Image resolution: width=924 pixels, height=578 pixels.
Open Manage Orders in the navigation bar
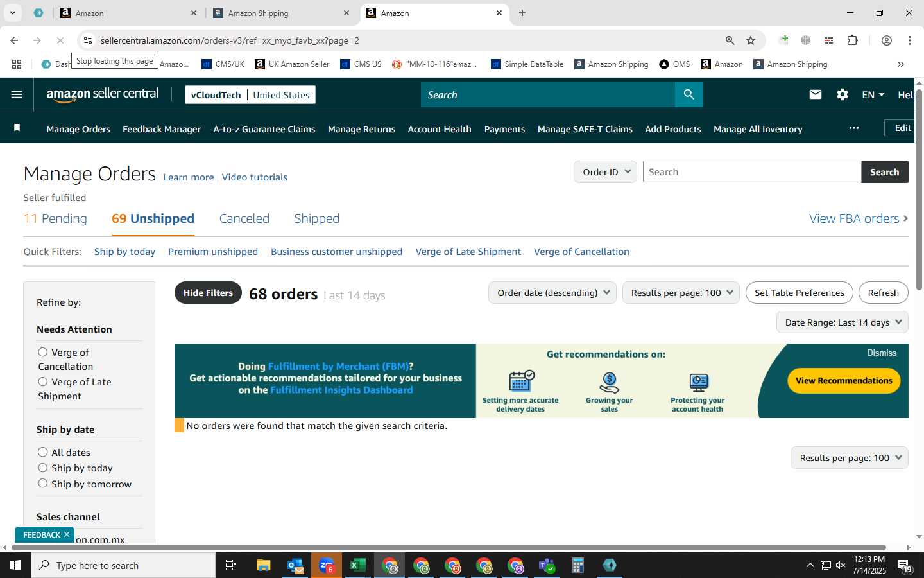point(78,129)
